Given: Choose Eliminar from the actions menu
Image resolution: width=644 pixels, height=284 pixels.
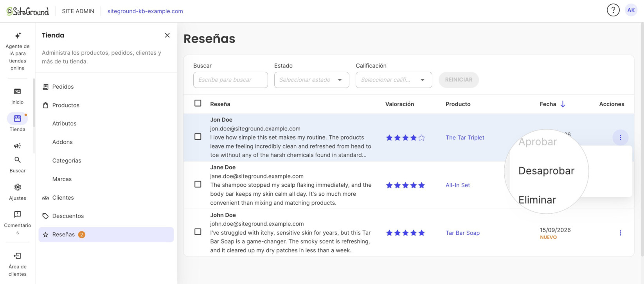Looking at the screenshot, I should [x=537, y=200].
